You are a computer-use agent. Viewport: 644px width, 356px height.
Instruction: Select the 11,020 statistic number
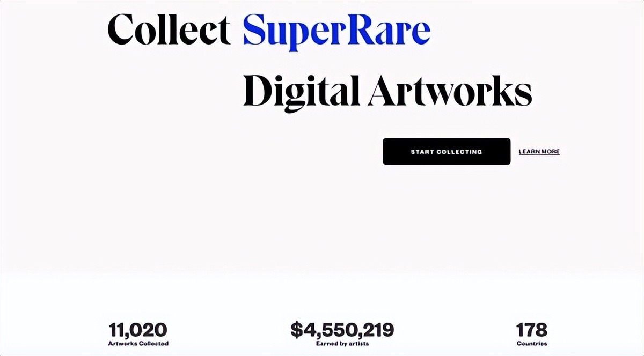pyautogui.click(x=138, y=330)
